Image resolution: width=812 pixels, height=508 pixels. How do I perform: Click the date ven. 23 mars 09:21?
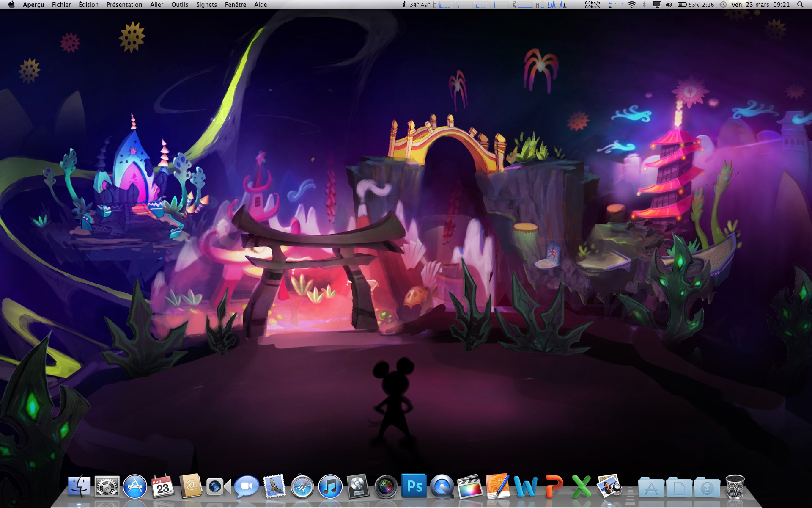(761, 5)
